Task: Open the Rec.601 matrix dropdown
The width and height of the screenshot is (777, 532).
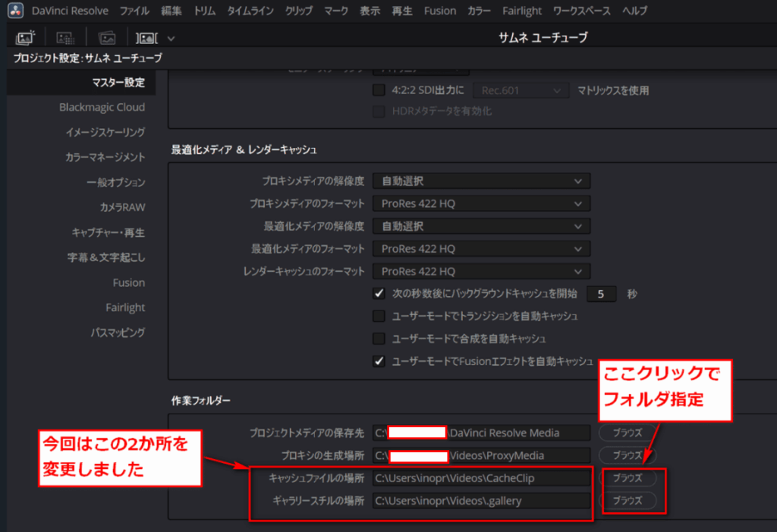Action: (521, 91)
